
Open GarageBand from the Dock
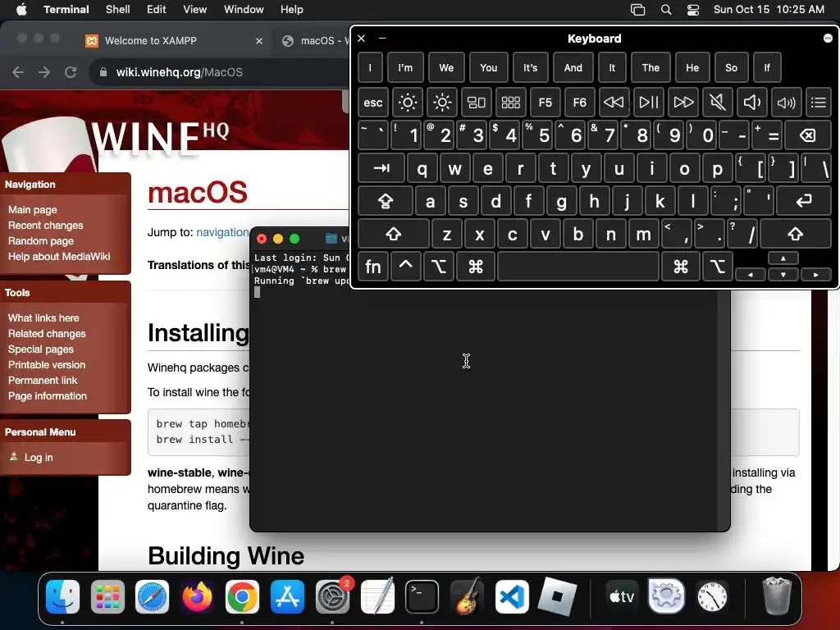pos(467,596)
